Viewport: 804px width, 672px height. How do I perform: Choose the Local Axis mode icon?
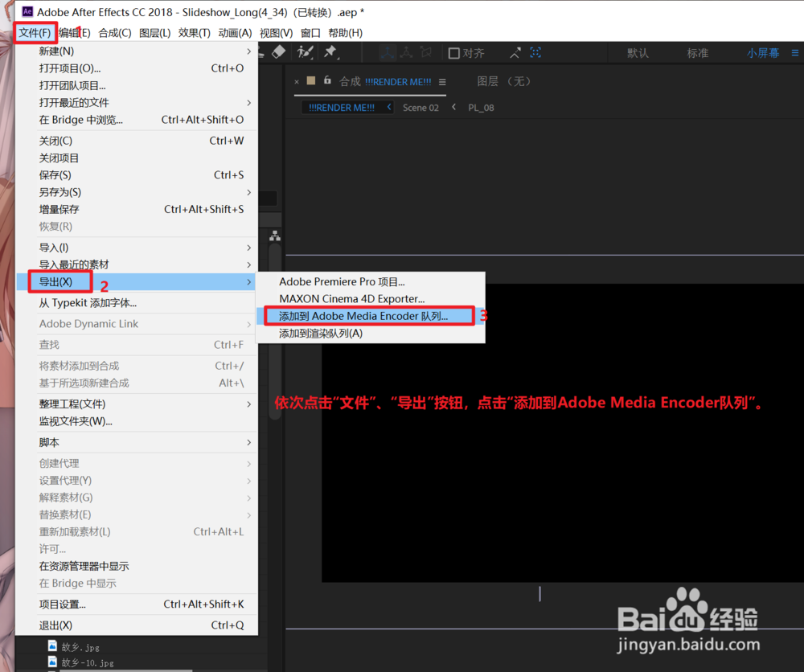tap(388, 52)
